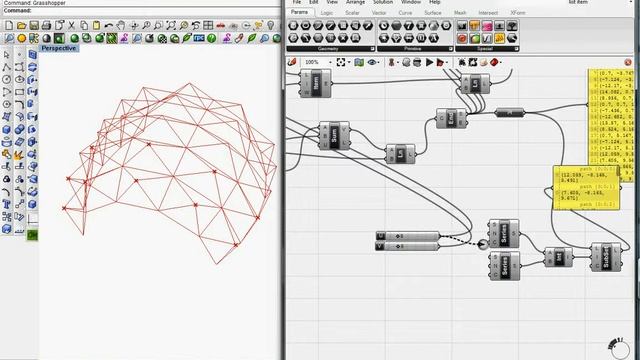Switch to the Curve tab
This screenshot has height=360, width=640.
pyautogui.click(x=405, y=13)
